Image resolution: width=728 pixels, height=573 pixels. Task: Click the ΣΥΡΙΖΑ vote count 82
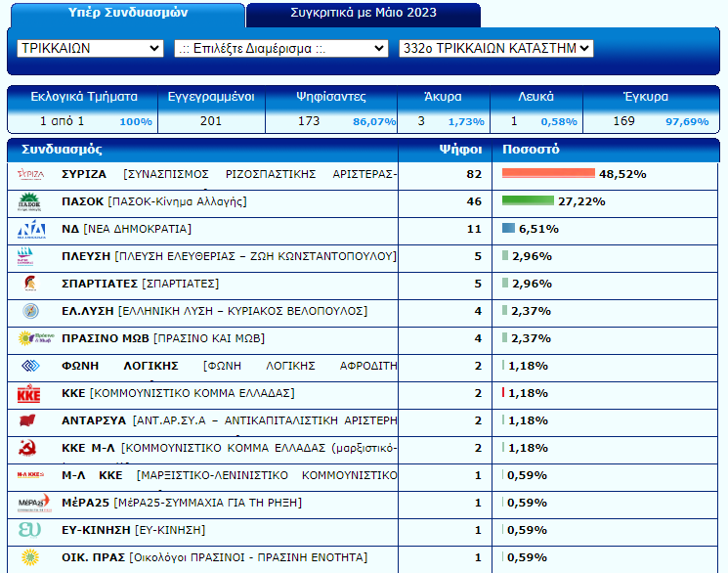tap(474, 174)
